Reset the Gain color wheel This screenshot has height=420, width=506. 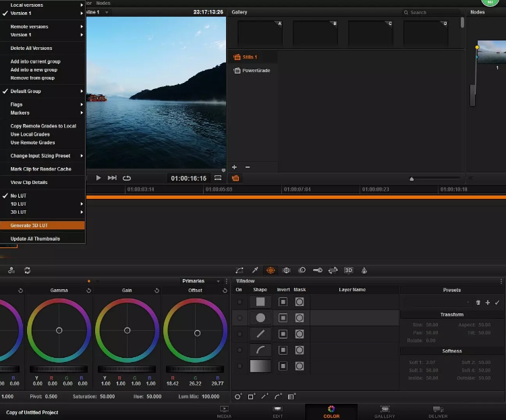pos(157,291)
